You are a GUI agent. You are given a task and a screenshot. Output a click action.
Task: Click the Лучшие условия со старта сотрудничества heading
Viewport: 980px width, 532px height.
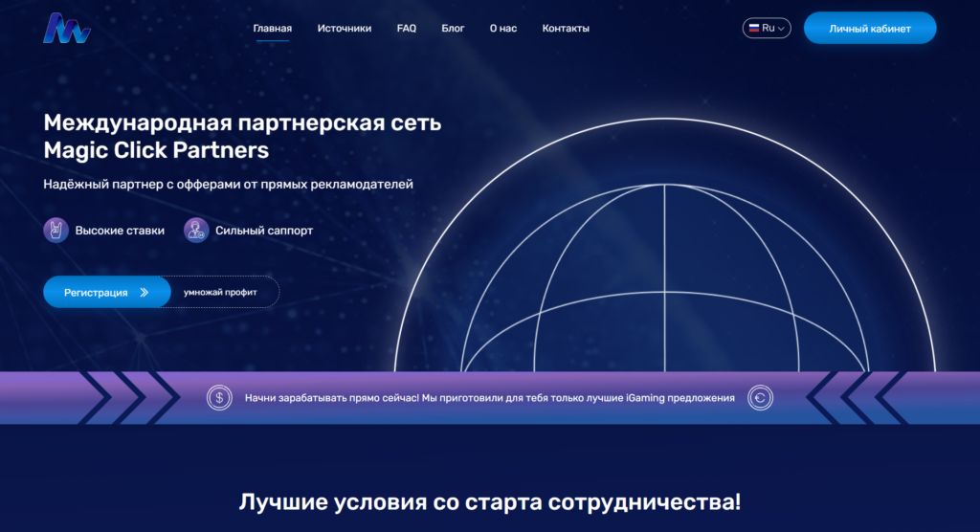490,502
